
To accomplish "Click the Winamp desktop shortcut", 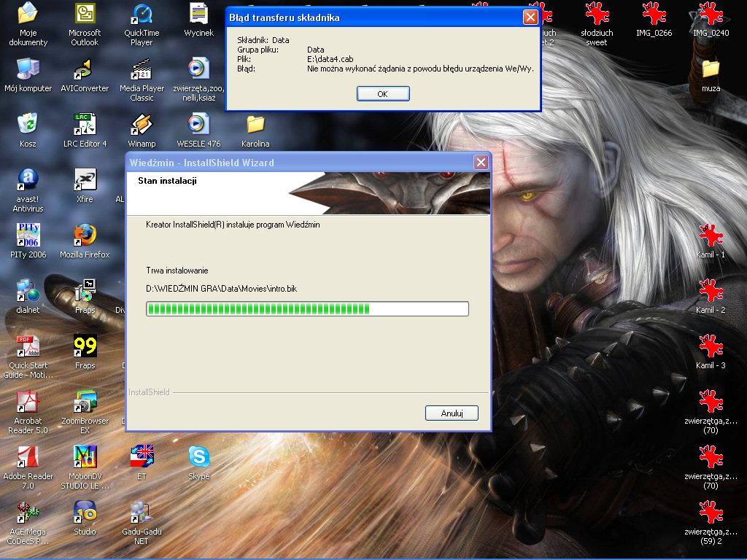I will [142, 130].
